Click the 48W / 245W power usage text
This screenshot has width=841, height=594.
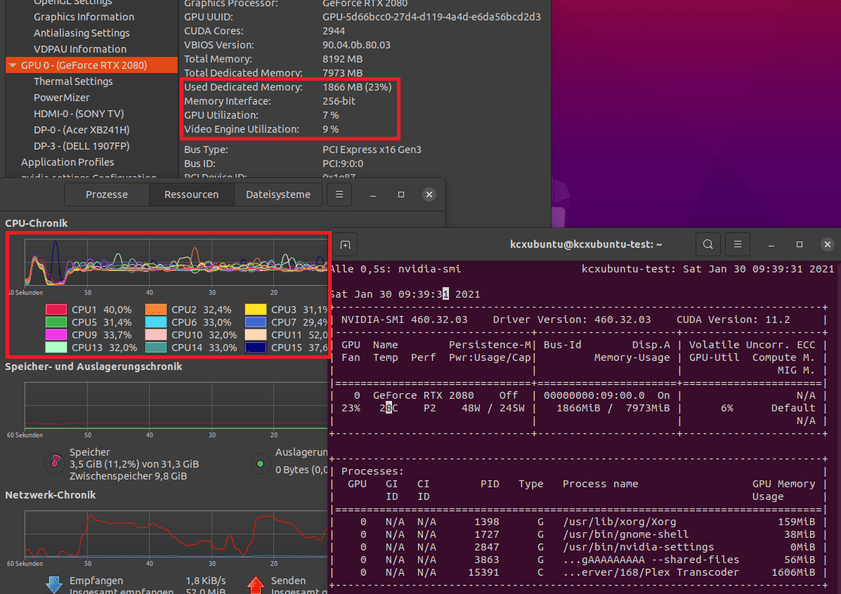[493, 408]
